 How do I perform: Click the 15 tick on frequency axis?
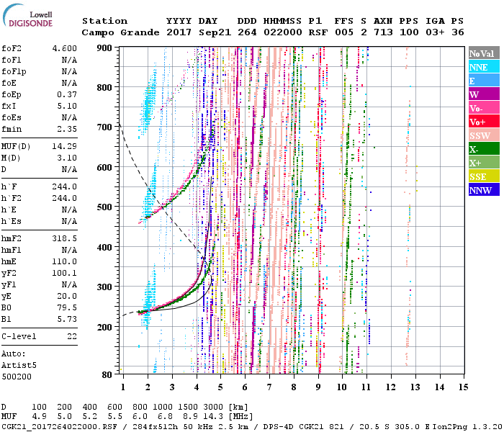pyautogui.click(x=462, y=387)
